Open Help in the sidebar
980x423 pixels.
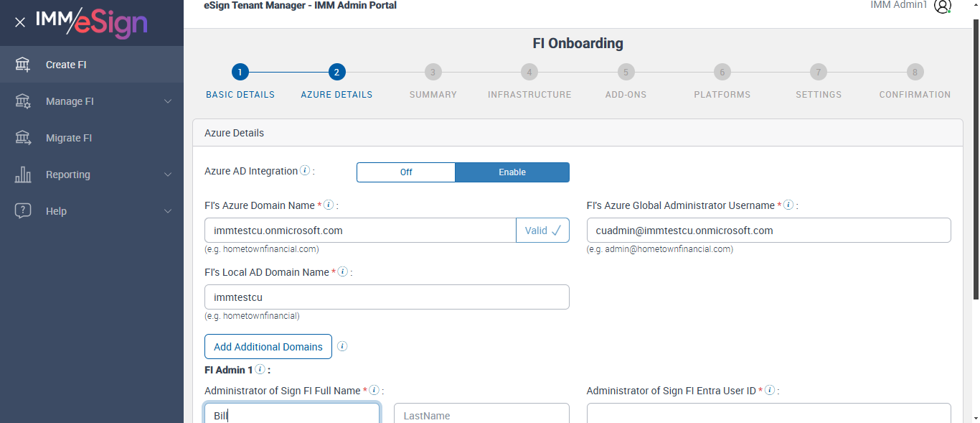click(92, 211)
